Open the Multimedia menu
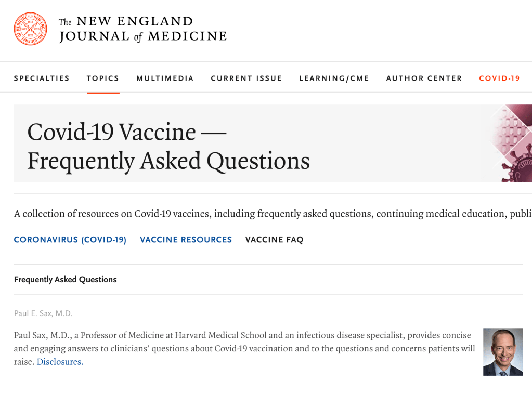 (x=165, y=78)
